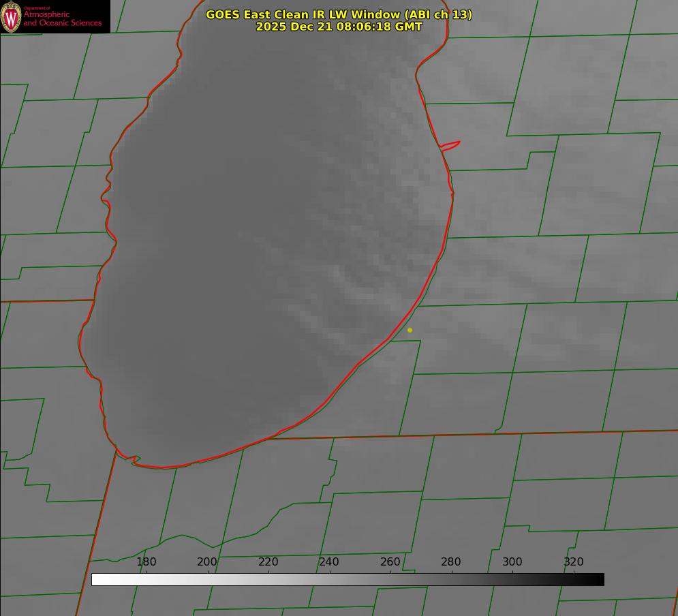Click the 280 color bar label
Viewport: 678px width, 616px height.
[x=451, y=562]
